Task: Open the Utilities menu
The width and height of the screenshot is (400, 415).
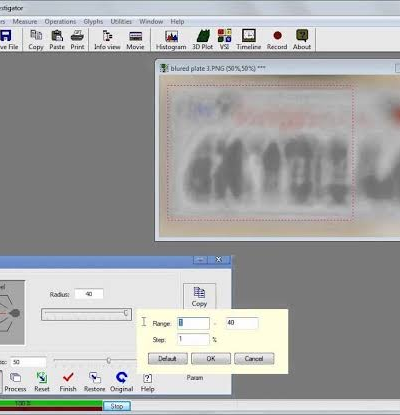Action: click(121, 22)
